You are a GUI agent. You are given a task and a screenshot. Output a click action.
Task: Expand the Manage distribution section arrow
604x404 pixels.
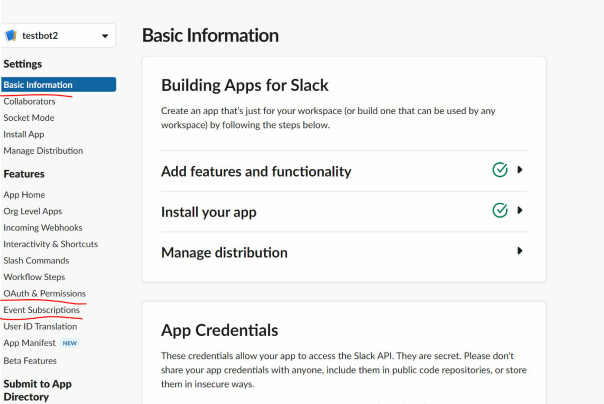click(x=520, y=251)
